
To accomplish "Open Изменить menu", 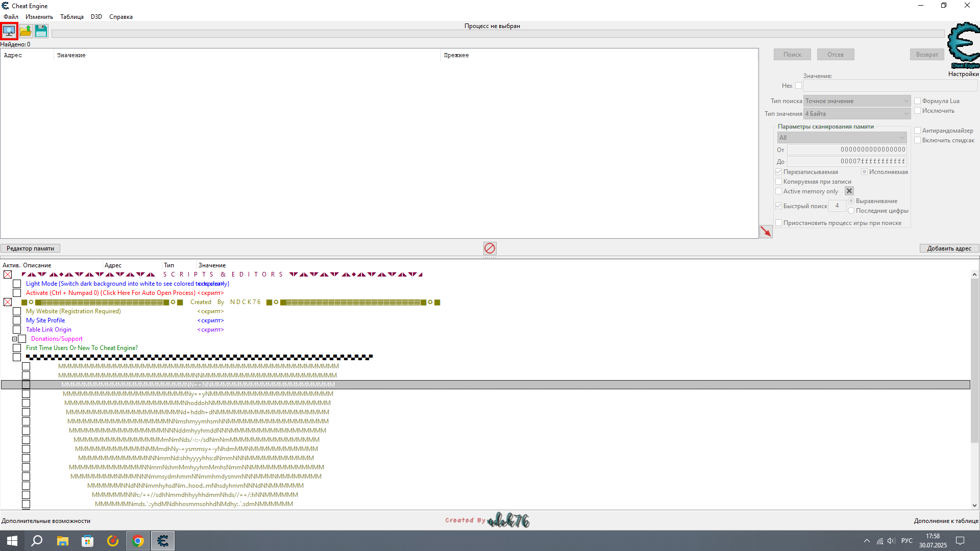I will click(39, 17).
